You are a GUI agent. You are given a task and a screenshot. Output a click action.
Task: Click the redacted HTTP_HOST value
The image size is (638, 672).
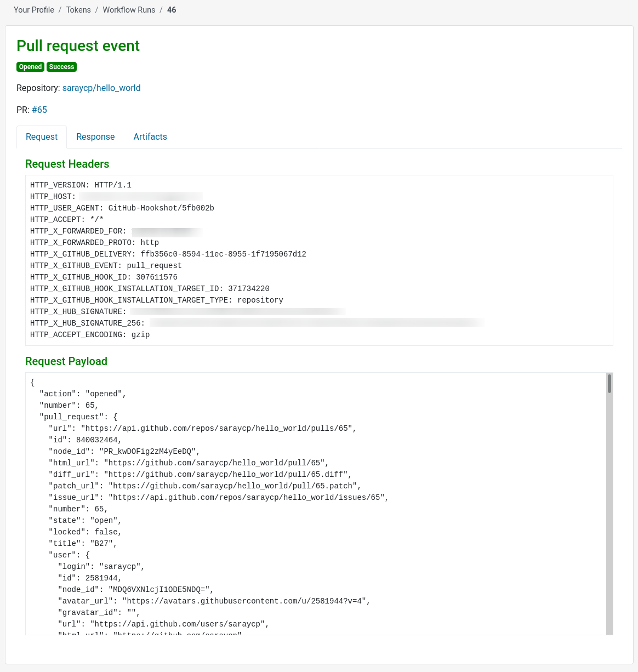[x=141, y=196]
